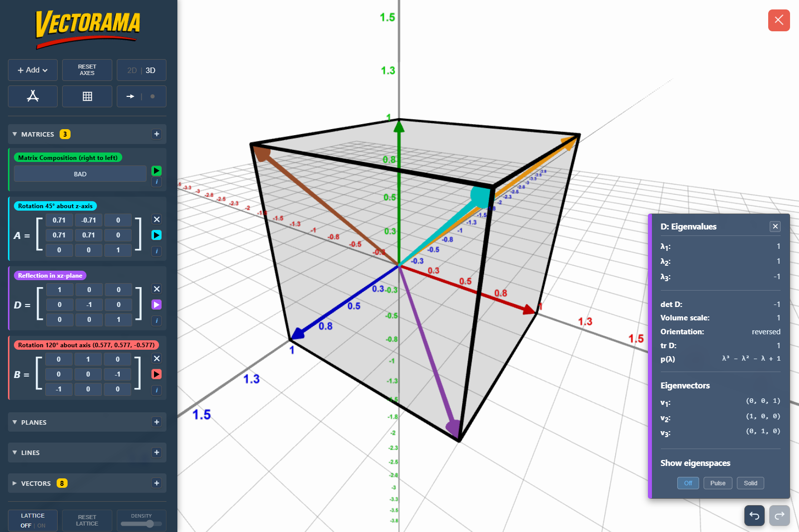Show info for matrix B
Screen dimensions: 799x532
(x=157, y=390)
